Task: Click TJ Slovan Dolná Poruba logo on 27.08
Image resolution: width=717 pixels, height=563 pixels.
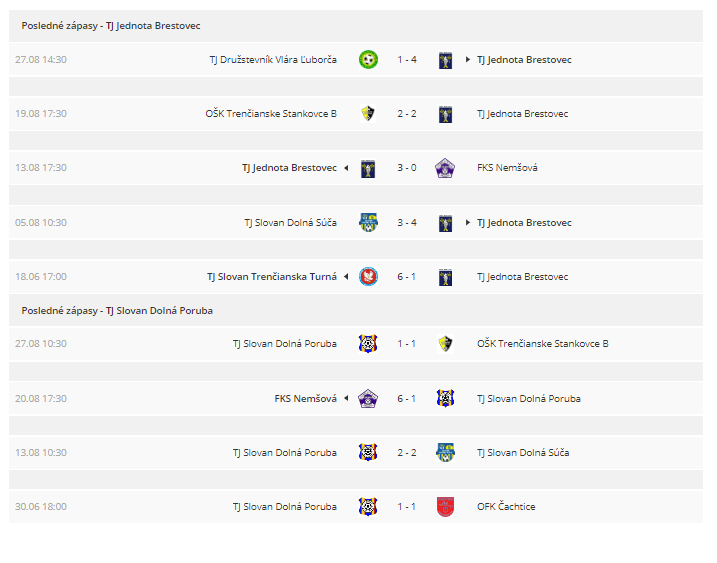Action: [x=368, y=343]
